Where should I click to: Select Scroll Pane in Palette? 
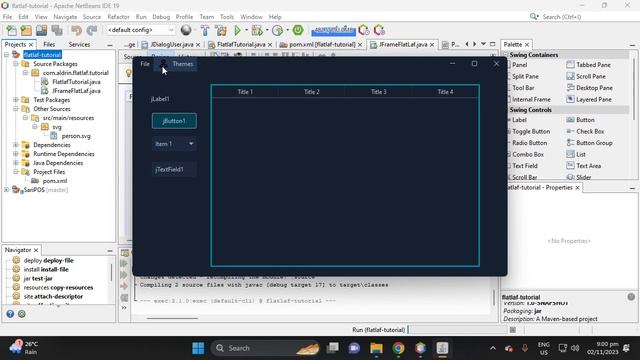coord(586,76)
